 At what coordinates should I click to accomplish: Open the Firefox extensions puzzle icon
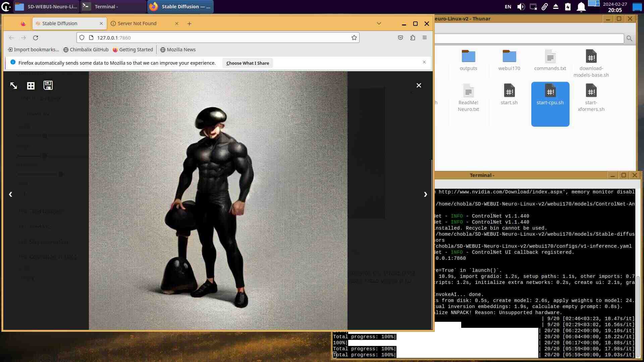tap(413, 38)
